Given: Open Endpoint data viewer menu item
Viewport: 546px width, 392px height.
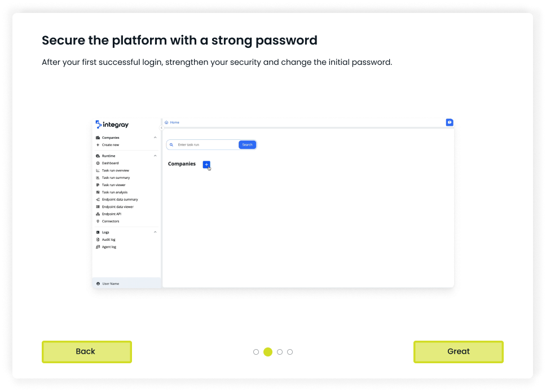Looking at the screenshot, I should coord(117,207).
